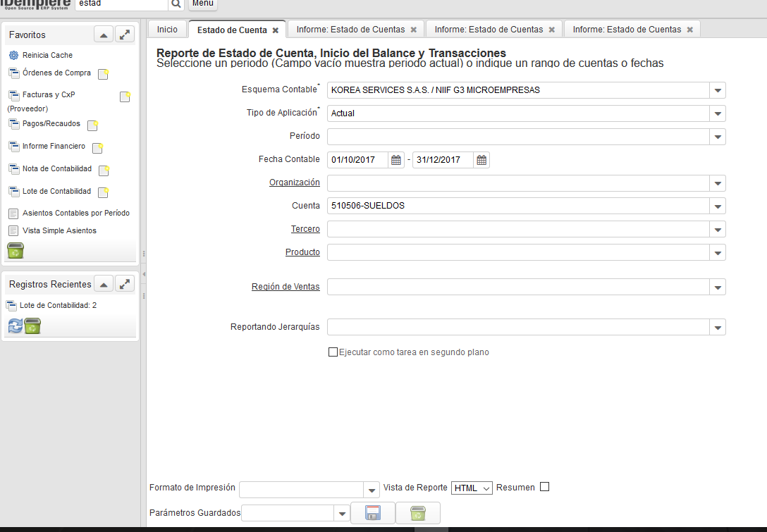Viewport: 767px width, 532px height.
Task: Click the Menú button
Action: [x=202, y=4]
